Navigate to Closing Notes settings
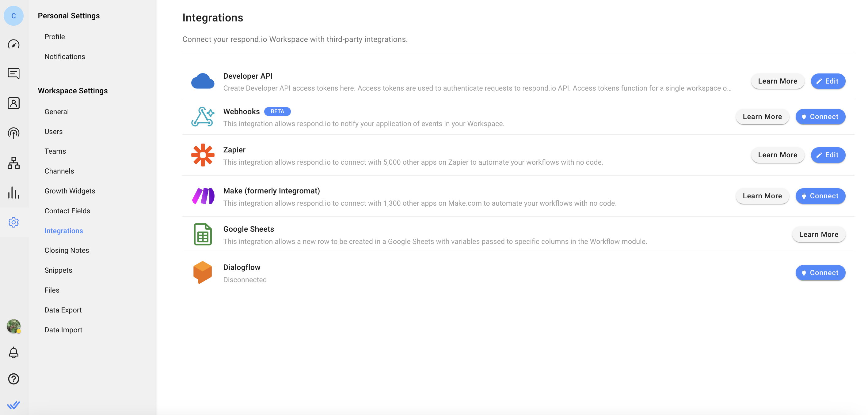The image size is (868, 415). [x=67, y=250]
